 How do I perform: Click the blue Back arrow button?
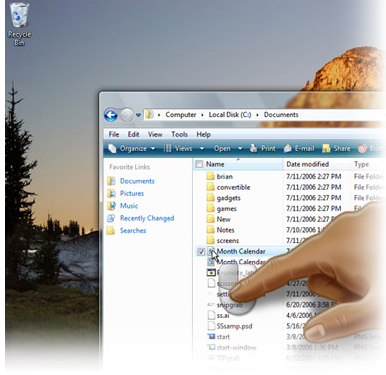coord(111,115)
